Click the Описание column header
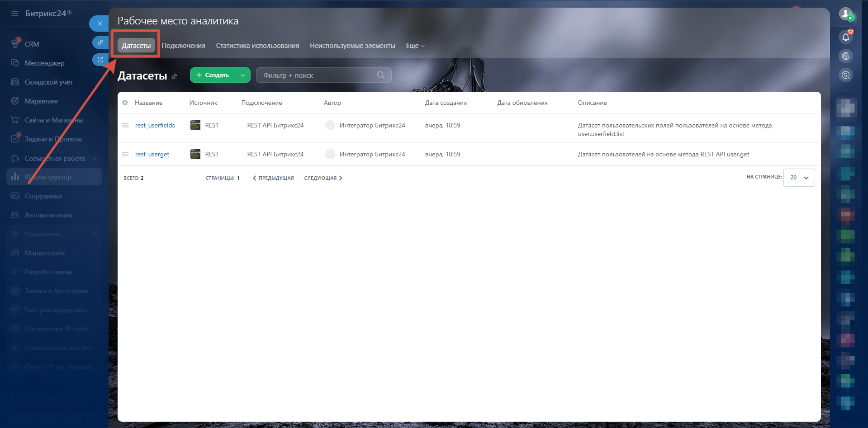Image resolution: width=868 pixels, height=428 pixels. (592, 103)
